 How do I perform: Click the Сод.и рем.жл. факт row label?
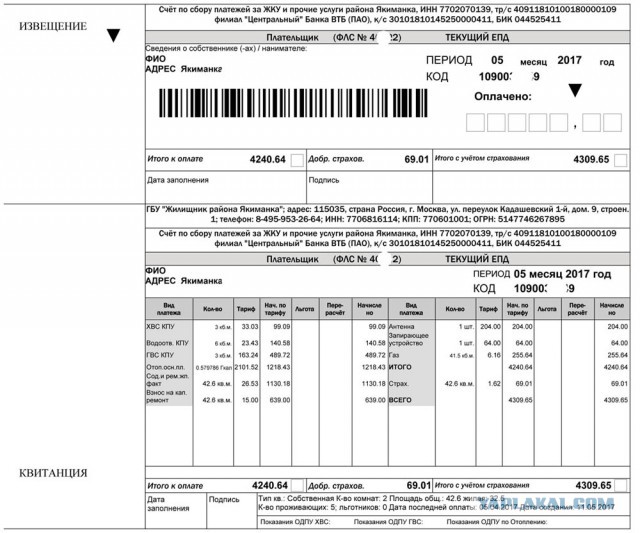coord(167,380)
